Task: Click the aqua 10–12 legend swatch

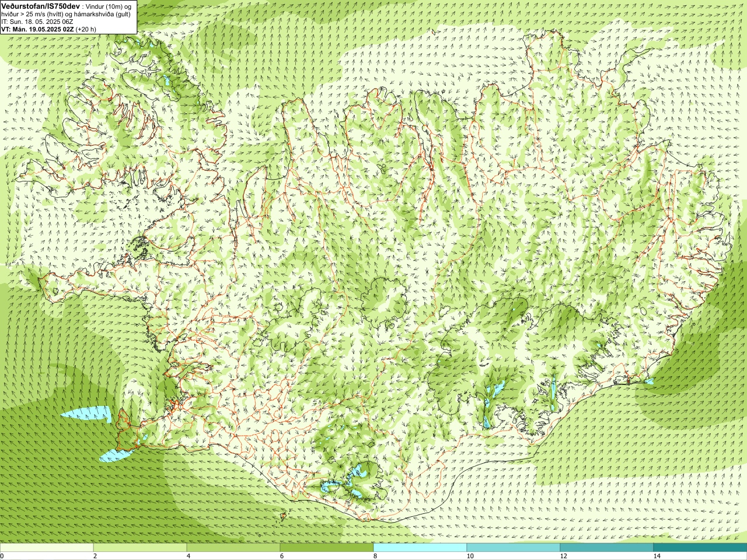Action: [x=514, y=548]
